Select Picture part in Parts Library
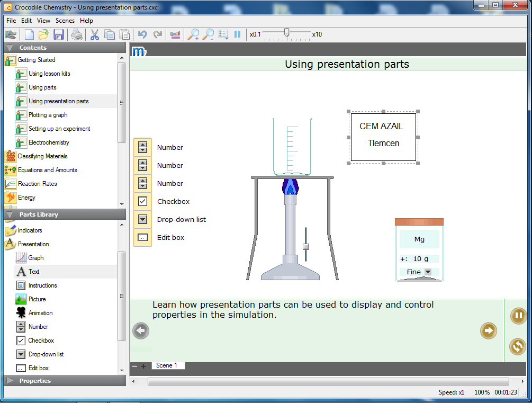The width and height of the screenshot is (532, 403). [37, 299]
